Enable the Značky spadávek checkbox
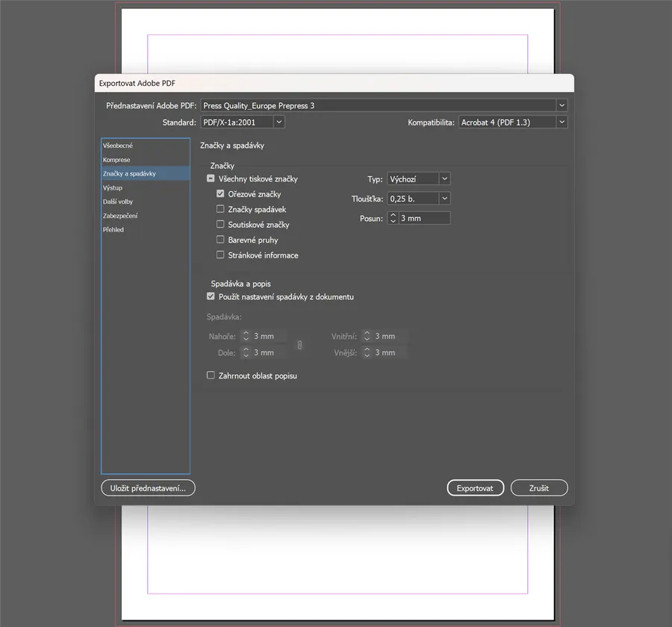 pos(220,209)
